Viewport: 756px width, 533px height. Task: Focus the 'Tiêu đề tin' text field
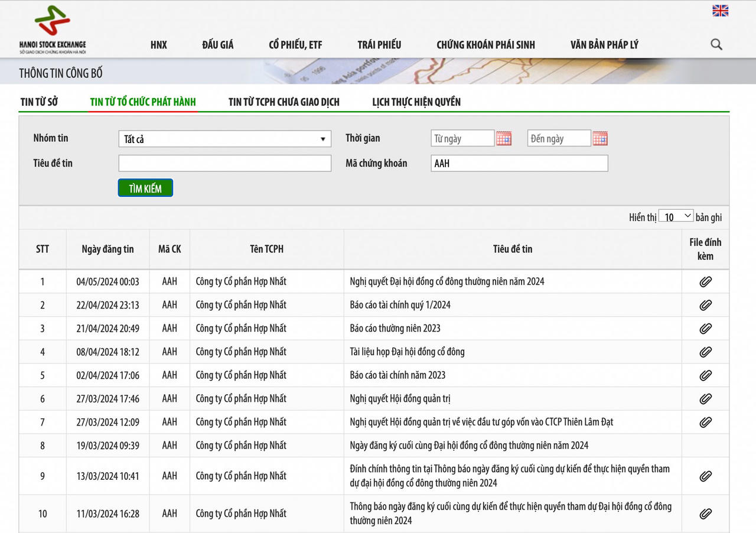tap(224, 164)
